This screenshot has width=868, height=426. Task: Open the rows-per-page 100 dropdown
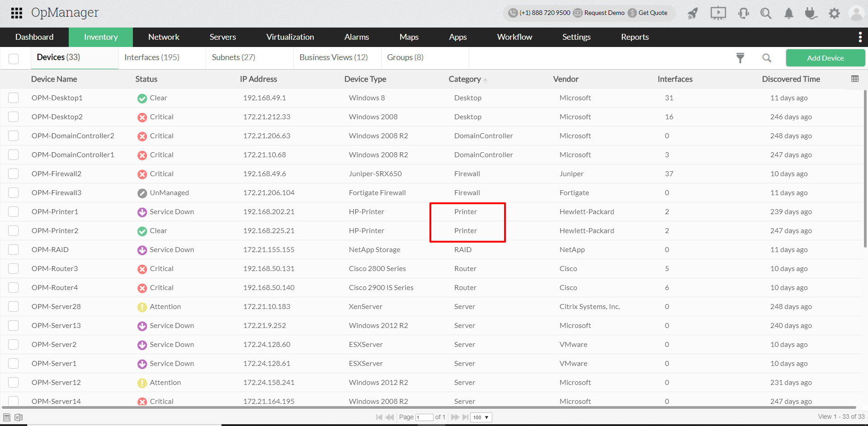pos(481,417)
